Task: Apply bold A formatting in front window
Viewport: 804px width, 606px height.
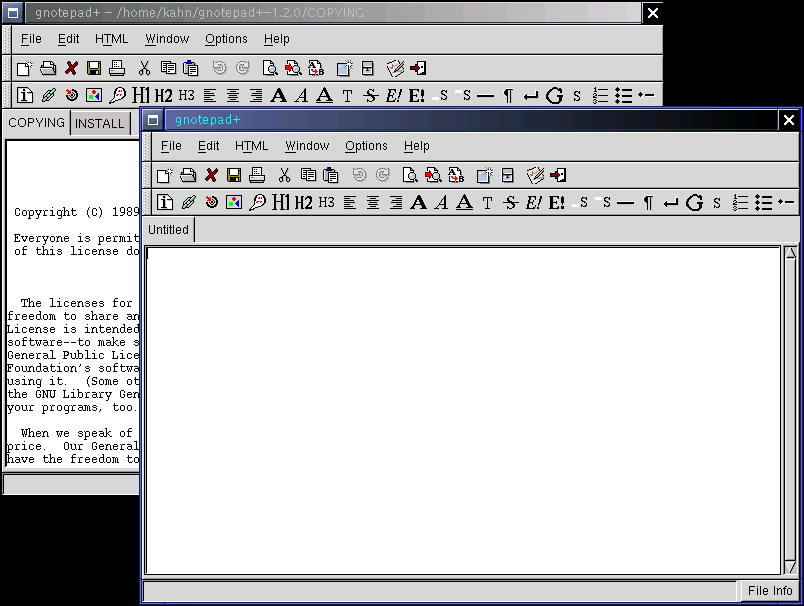Action: pyautogui.click(x=418, y=203)
